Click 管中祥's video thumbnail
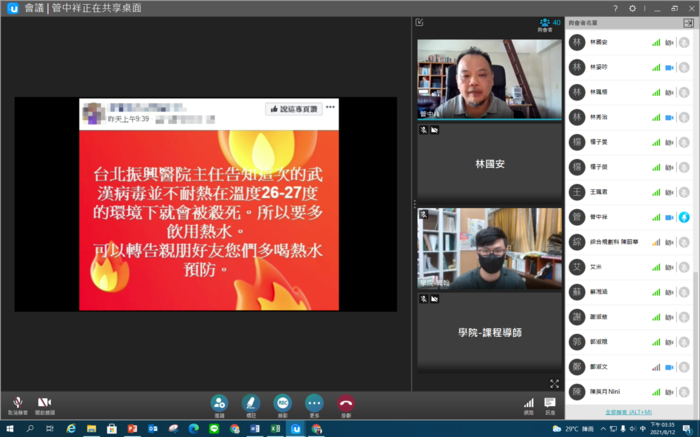 click(x=489, y=79)
